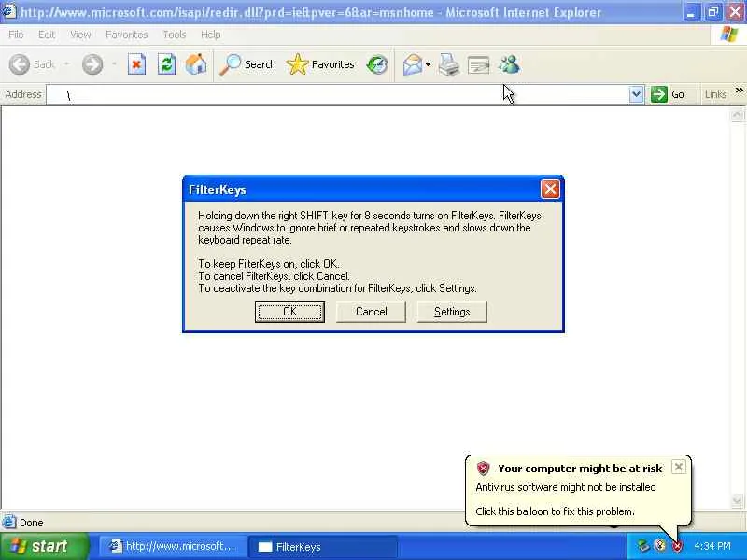This screenshot has width=747, height=560.
Task: Open the Search pane
Action: coord(247,64)
